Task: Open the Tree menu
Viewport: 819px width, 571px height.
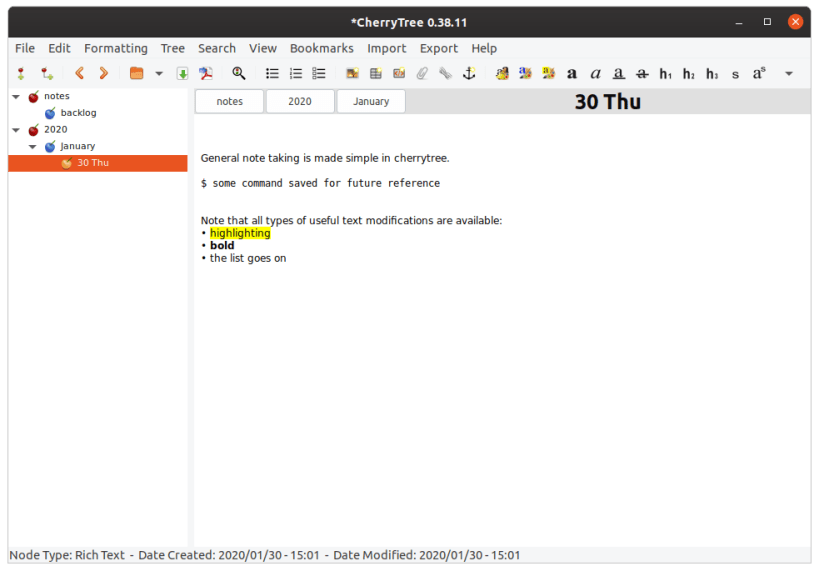Action: pyautogui.click(x=172, y=49)
